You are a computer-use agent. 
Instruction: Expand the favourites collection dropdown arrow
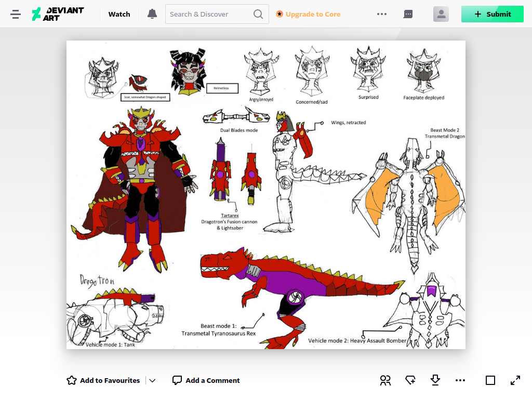tap(152, 381)
